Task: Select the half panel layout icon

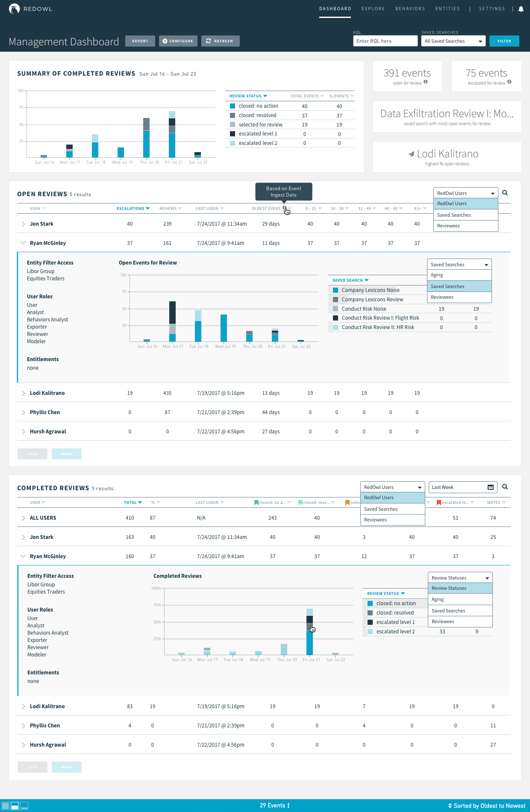Action: (x=15, y=806)
